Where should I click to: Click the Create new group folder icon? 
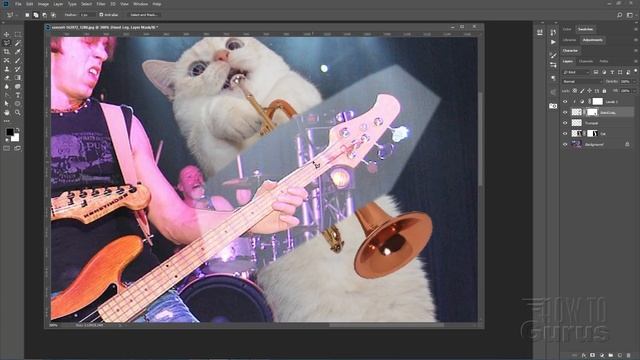611,356
